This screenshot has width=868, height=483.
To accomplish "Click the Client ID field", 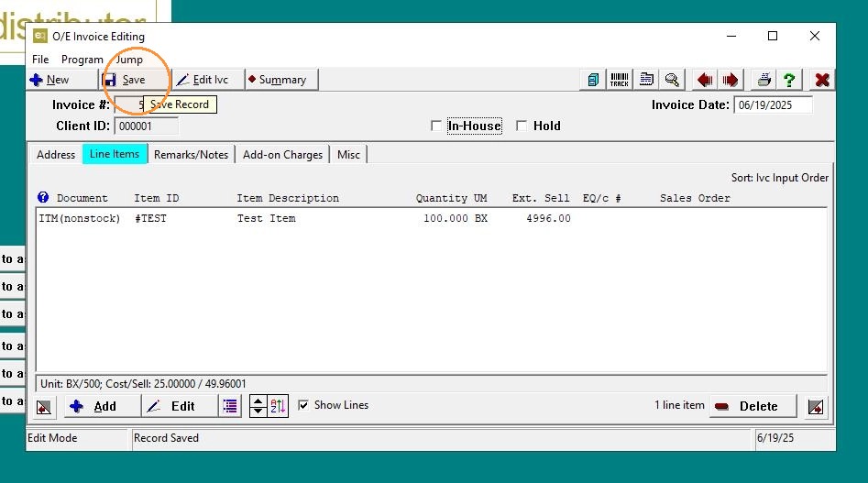I will [146, 126].
